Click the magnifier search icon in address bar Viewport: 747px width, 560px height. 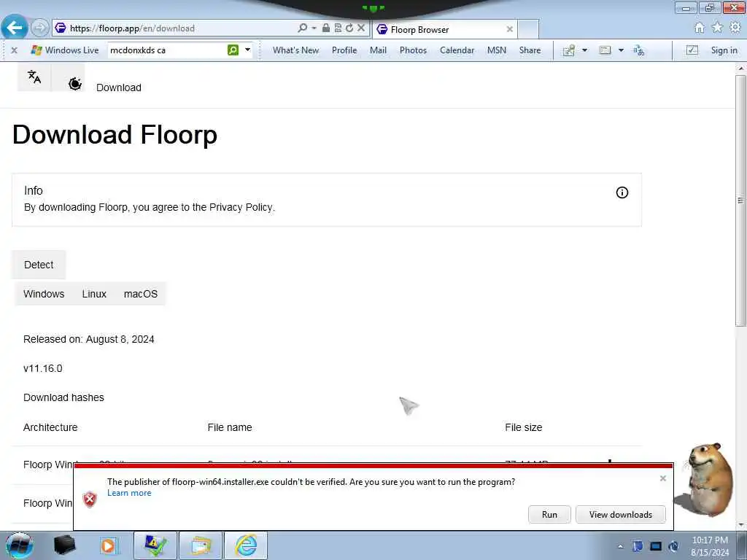click(303, 28)
